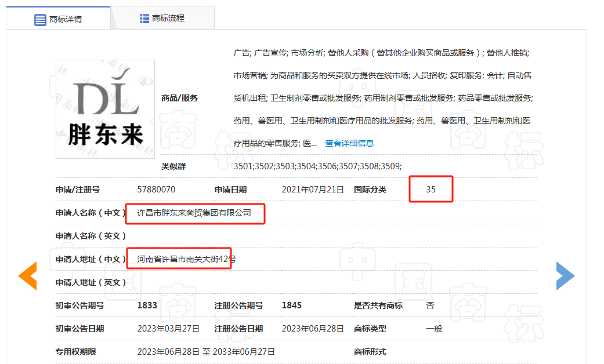
Task: Select registration number 57880070
Action: (x=156, y=190)
